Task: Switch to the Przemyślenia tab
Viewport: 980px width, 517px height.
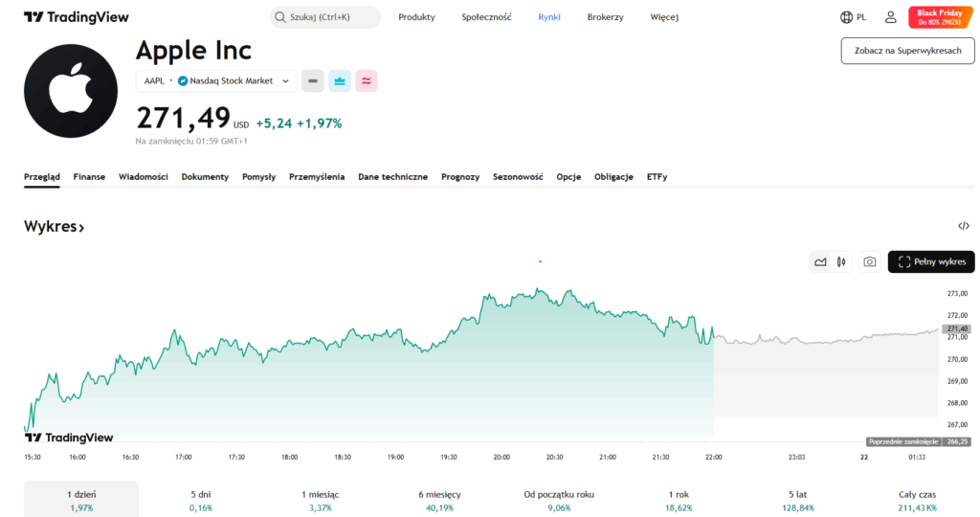Action: click(316, 177)
